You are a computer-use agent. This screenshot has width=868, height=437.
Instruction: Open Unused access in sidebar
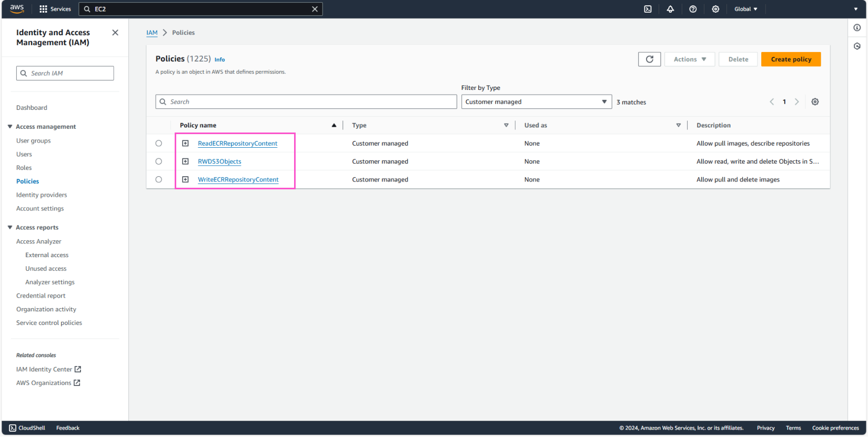pyautogui.click(x=46, y=269)
